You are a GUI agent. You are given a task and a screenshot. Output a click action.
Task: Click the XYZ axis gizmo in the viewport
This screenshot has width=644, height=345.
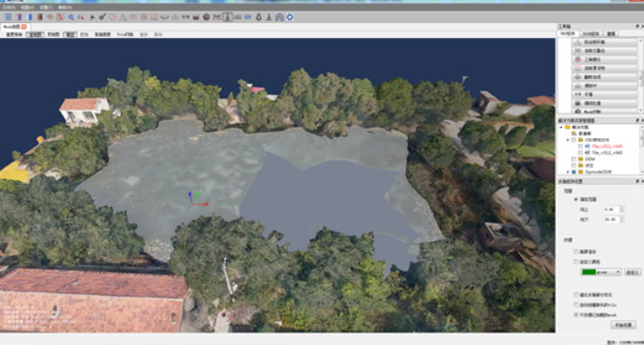point(197,198)
